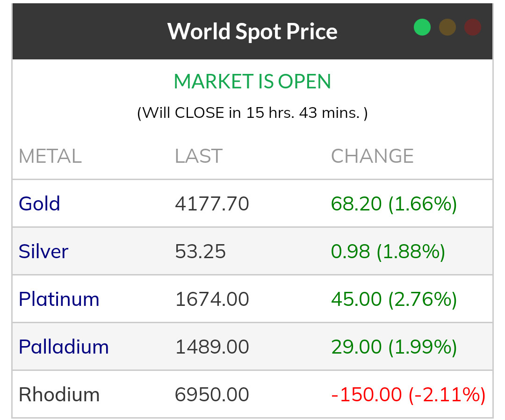
Task: Open the Platinum metal link
Action: pyautogui.click(x=59, y=299)
